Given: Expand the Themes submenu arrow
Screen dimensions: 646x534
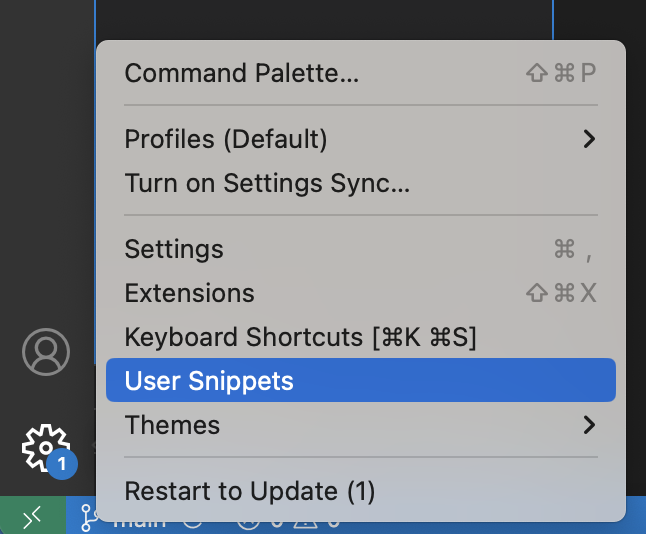Looking at the screenshot, I should coord(590,425).
